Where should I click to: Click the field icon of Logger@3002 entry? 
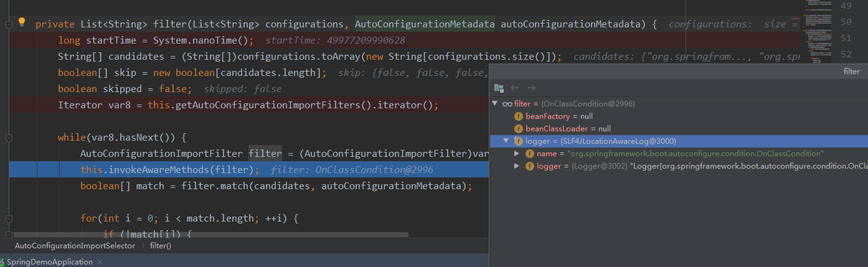(x=529, y=166)
